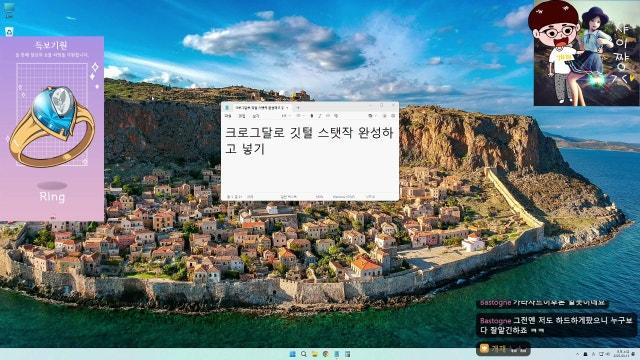Open the Chrome browser taskbar icon

click(x=325, y=354)
